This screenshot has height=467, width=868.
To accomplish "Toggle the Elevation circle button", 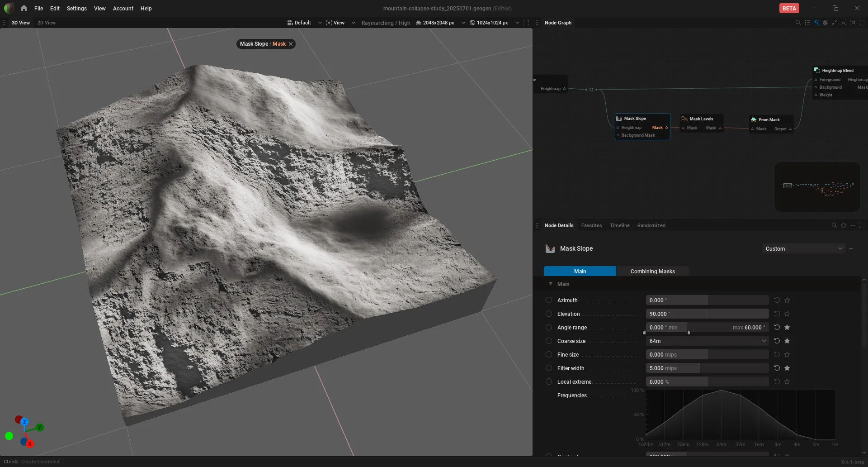I will tap(549, 314).
